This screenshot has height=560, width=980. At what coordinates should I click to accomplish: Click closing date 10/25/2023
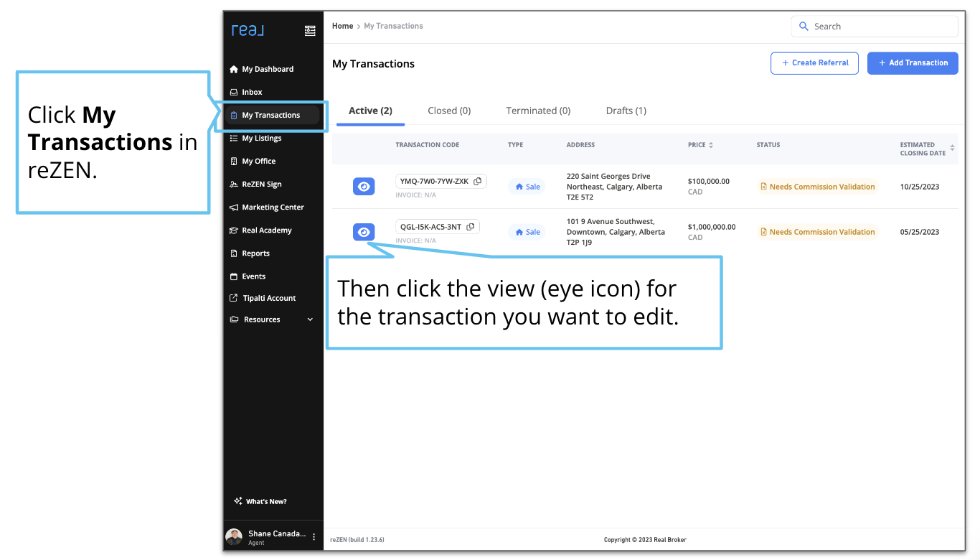click(920, 187)
